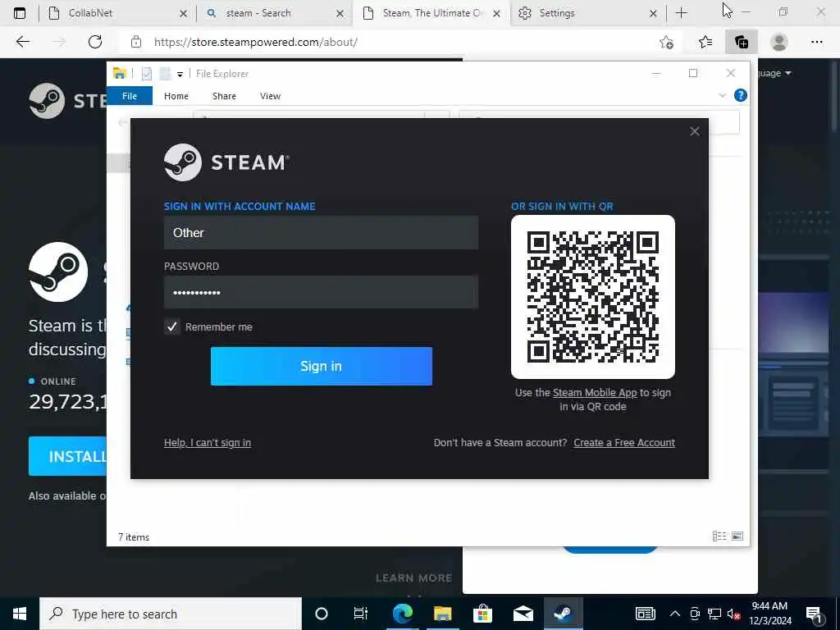Image resolution: width=840 pixels, height=630 pixels.
Task: Close the CollabNet browser tab
Action: pyautogui.click(x=183, y=13)
